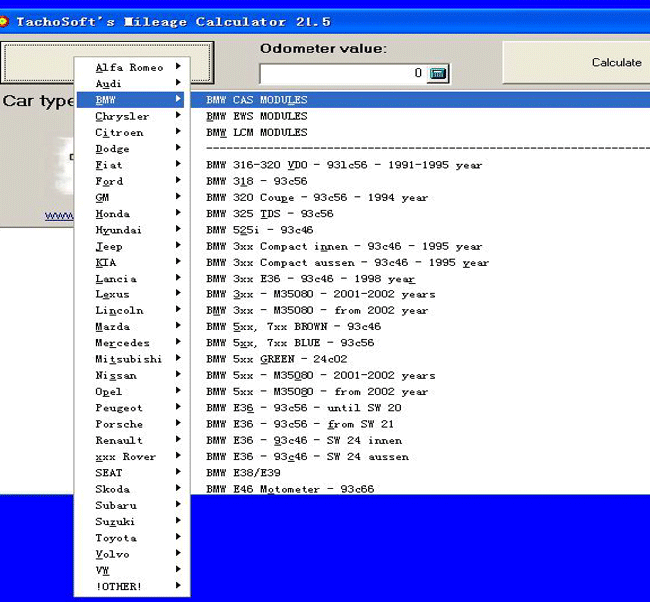
Task: Select BMW E36 from SW 21 entry
Action: 420,424
